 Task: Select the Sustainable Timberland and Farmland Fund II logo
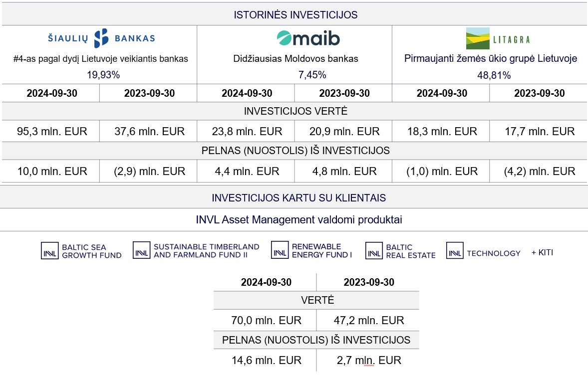tap(196, 250)
